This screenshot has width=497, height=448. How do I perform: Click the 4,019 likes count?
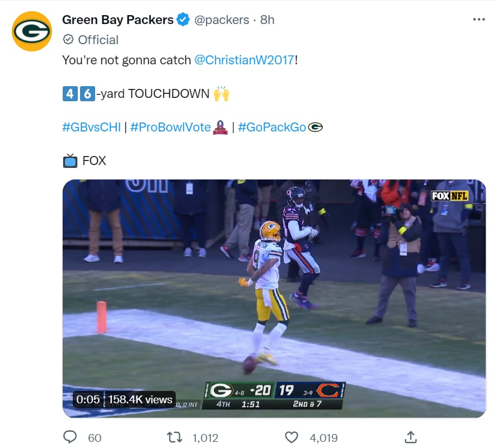[323, 438]
